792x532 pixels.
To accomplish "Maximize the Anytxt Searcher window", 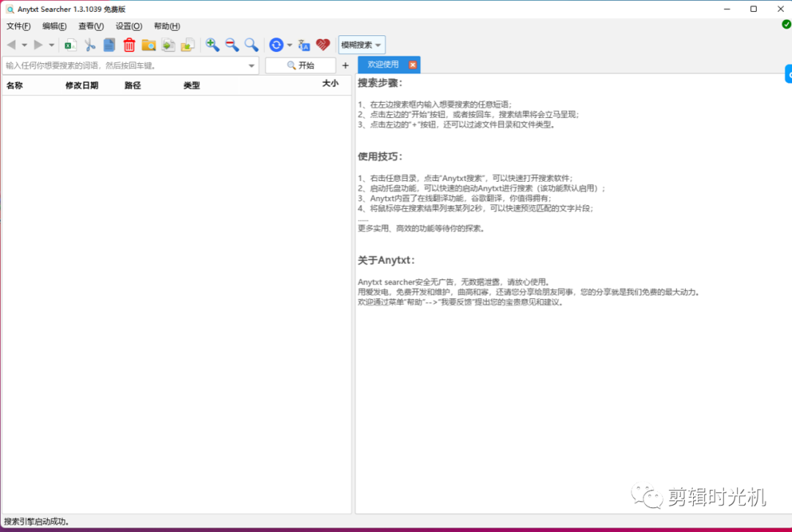I will (754, 9).
